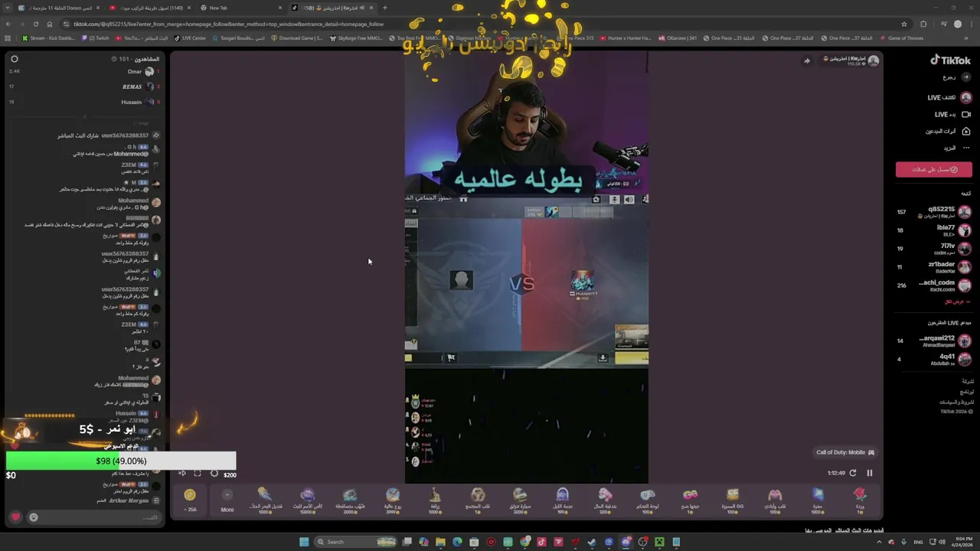Expand the red show-all followed list
Viewport: 980px width, 551px height.
956,302
